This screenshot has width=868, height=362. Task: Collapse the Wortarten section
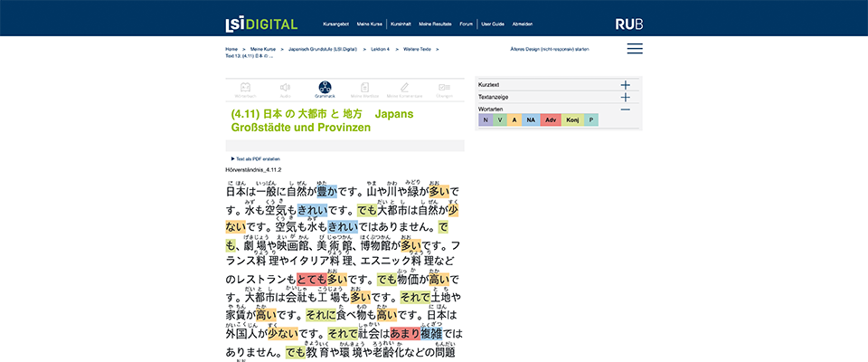(625, 109)
